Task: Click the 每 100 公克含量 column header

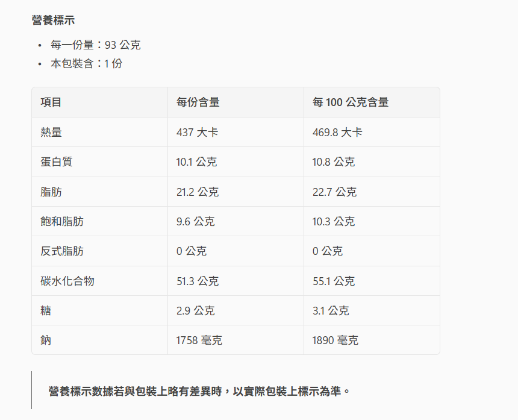Action: click(x=350, y=102)
